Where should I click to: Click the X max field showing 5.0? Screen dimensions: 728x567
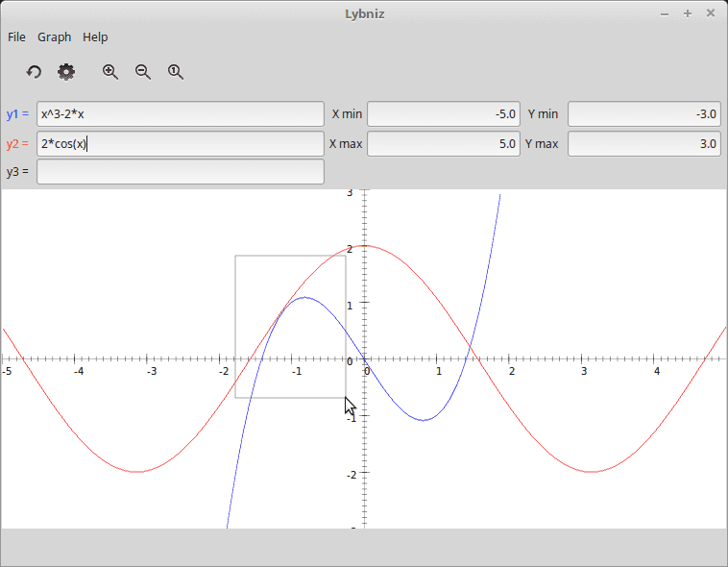(444, 144)
